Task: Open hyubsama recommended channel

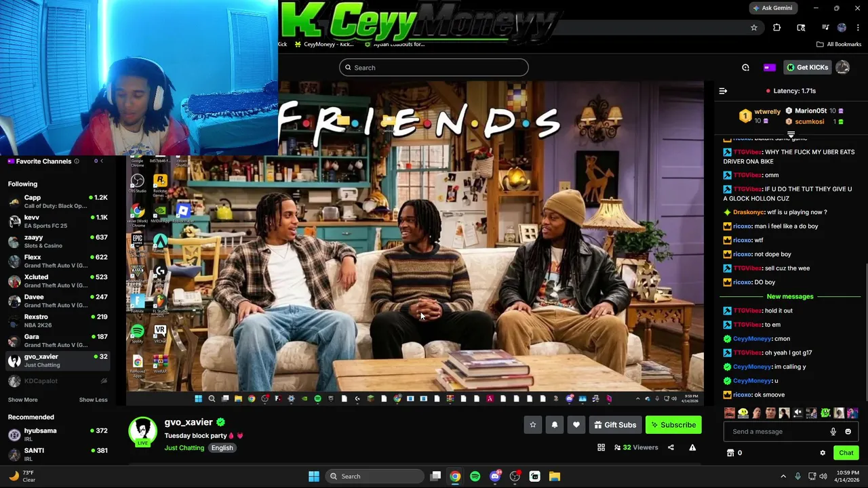Action: 58,434
